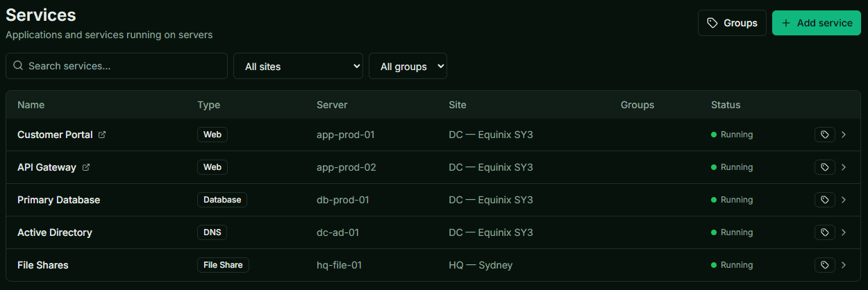This screenshot has width=868, height=290.
Task: Click the search magnifier icon
Action: pyautogui.click(x=19, y=66)
